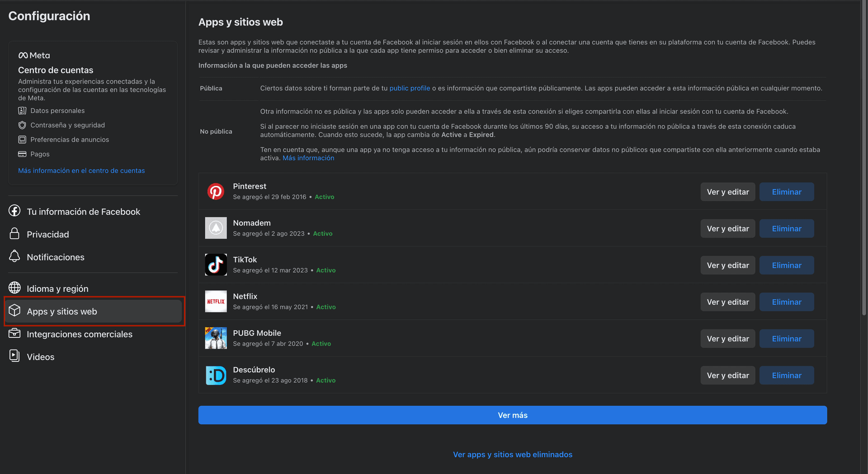Click Ver y editar for Nomadem
868x474 pixels.
(x=728, y=228)
